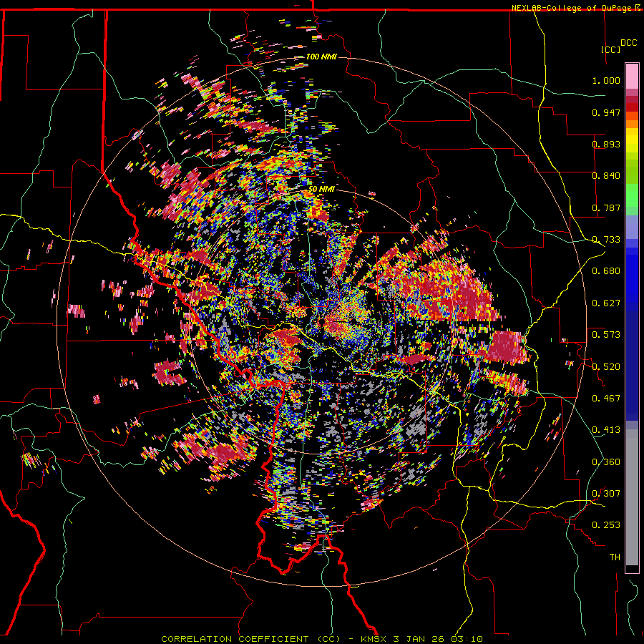Click the 0.360 legend value
Image resolution: width=644 pixels, height=644 pixels.
(606, 462)
